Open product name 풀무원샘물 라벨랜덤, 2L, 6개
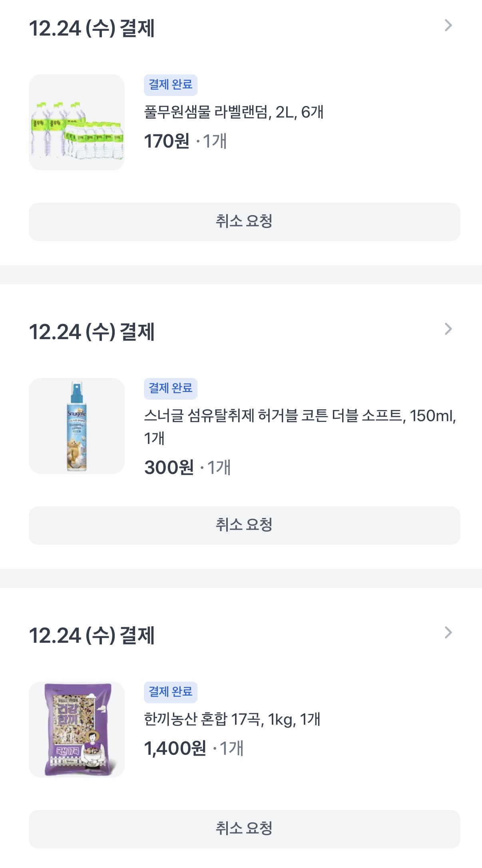482x868 pixels. click(233, 112)
